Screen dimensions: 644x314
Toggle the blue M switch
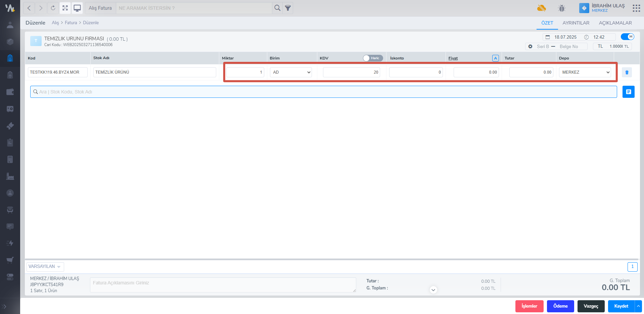tap(627, 37)
